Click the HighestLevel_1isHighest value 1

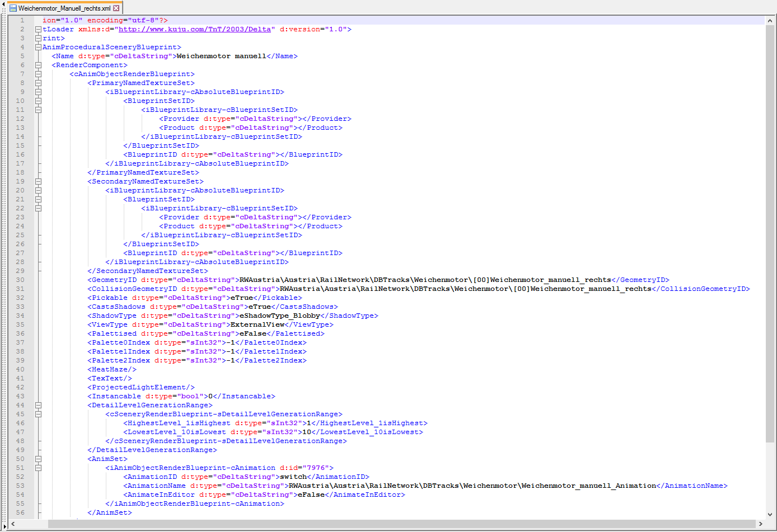[x=309, y=423]
